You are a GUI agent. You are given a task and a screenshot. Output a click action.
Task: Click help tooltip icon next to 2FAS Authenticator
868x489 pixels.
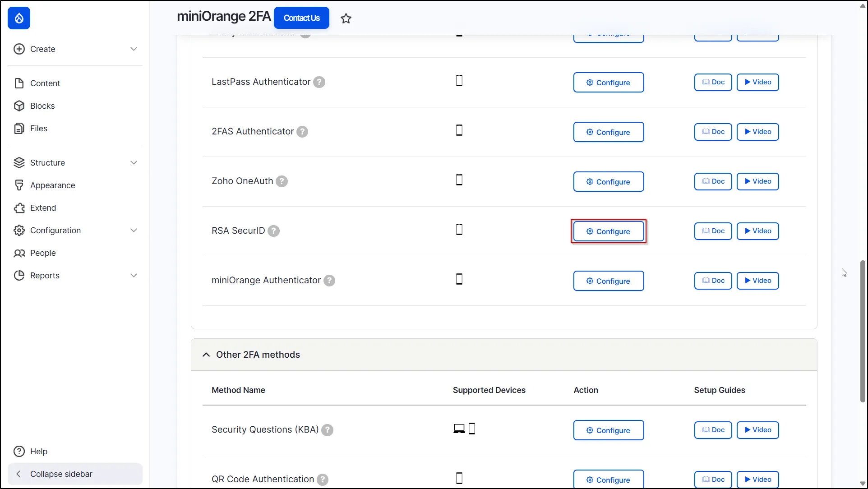pyautogui.click(x=302, y=132)
